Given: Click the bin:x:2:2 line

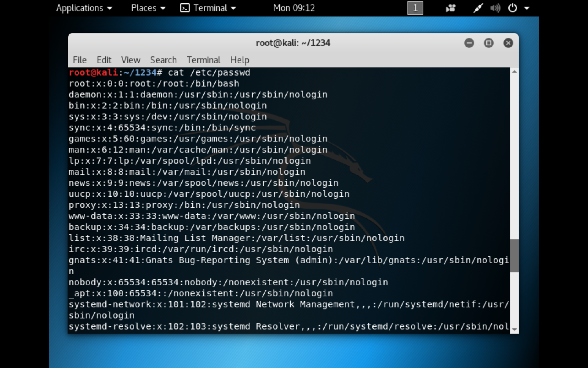Looking at the screenshot, I should (168, 106).
